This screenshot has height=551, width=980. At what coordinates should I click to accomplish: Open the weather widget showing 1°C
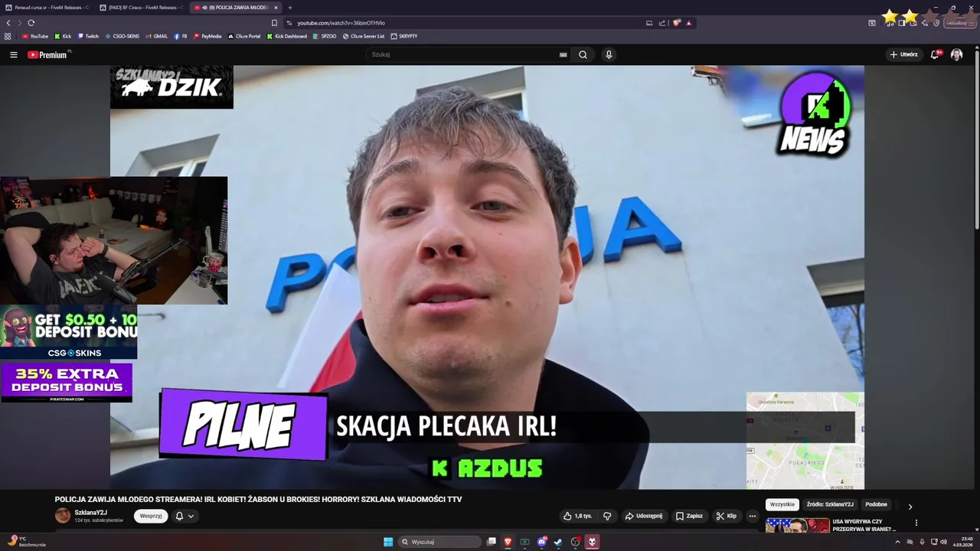[28, 542]
